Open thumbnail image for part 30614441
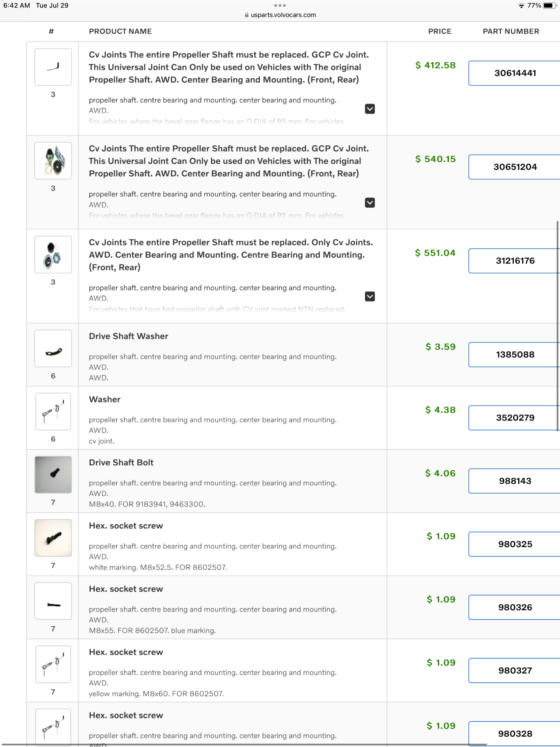The width and height of the screenshot is (560, 747). [53, 67]
